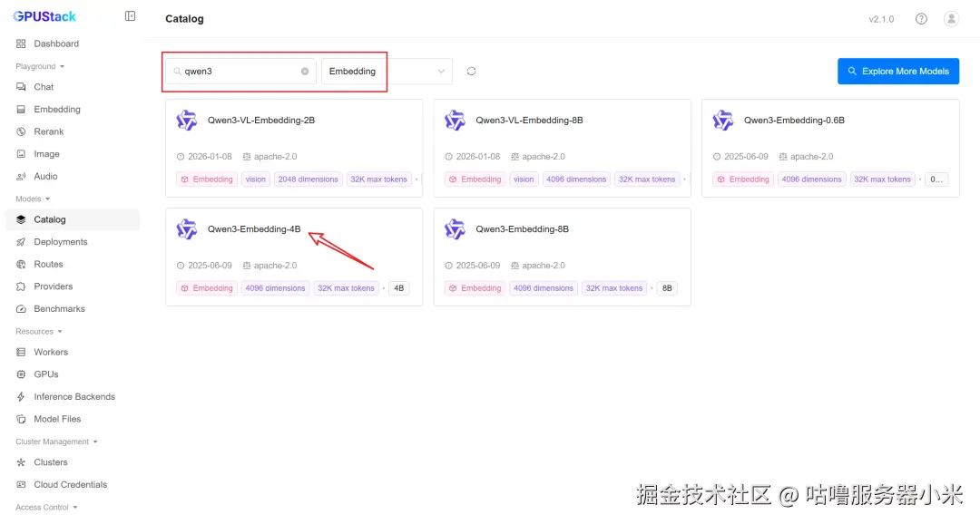Click 2026-01-08 date on Qwen3-VL-Embedding-2B card
Screen dimensions: 980x524
point(204,157)
